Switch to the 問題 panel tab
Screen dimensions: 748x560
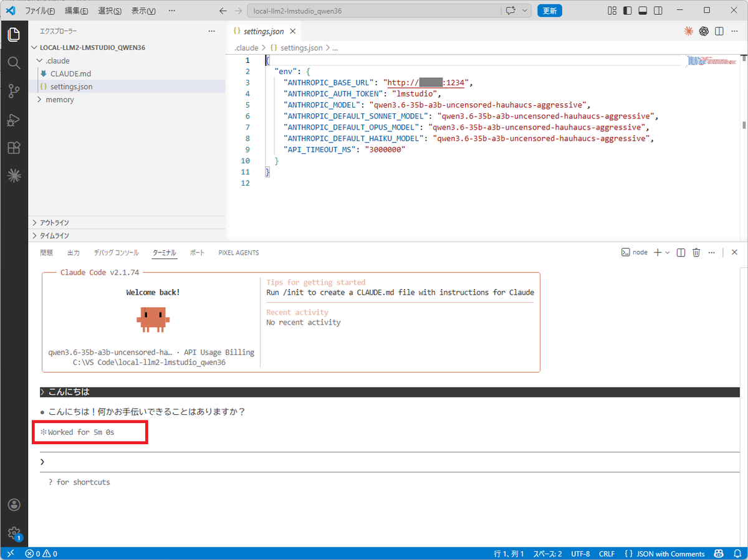(x=46, y=252)
